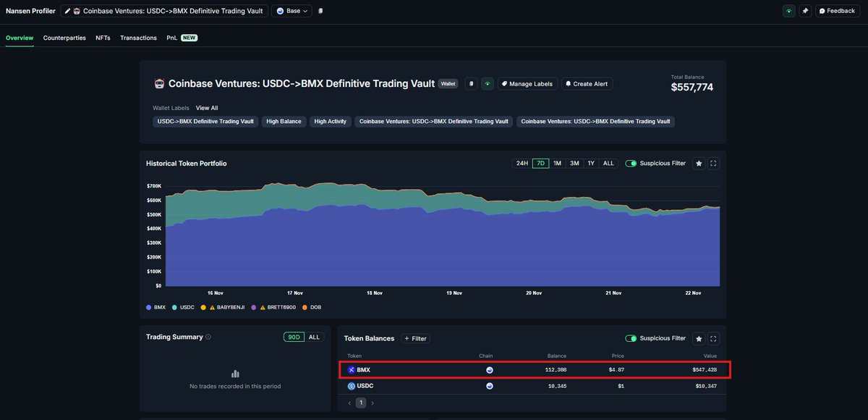Click the info icon beside Trading Summary

pyautogui.click(x=208, y=337)
